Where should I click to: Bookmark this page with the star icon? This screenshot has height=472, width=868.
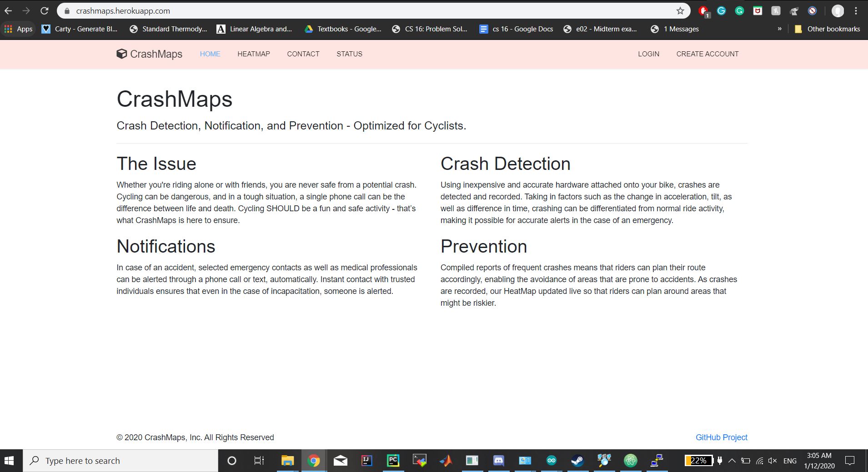pos(680,11)
